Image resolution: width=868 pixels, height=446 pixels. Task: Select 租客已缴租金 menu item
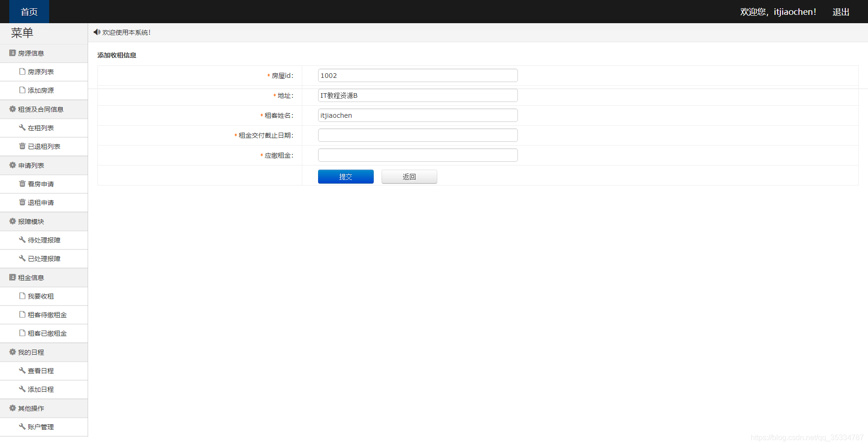(x=44, y=333)
